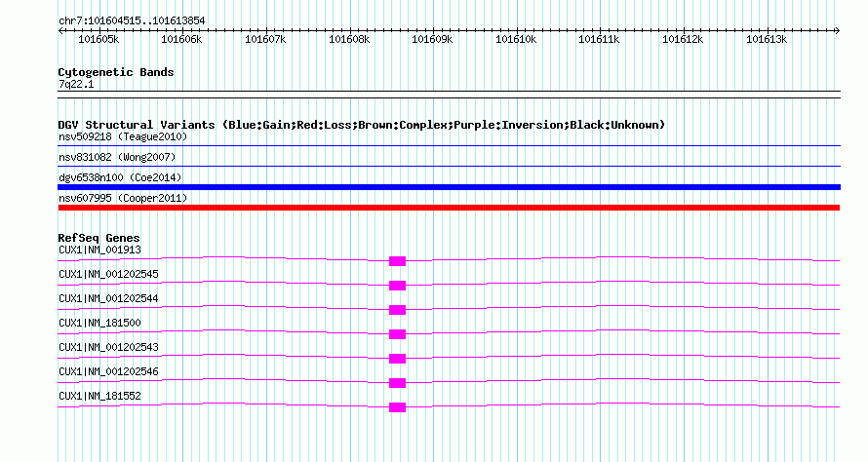Screen dimensions: 868x462
Task: Open transcript CUX1|NM_001913 label
Action: [x=99, y=250]
